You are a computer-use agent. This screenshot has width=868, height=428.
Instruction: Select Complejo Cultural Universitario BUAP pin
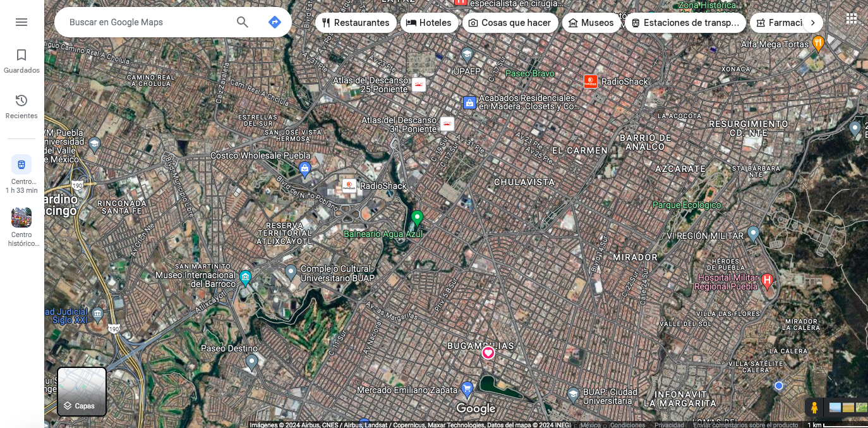point(291,272)
